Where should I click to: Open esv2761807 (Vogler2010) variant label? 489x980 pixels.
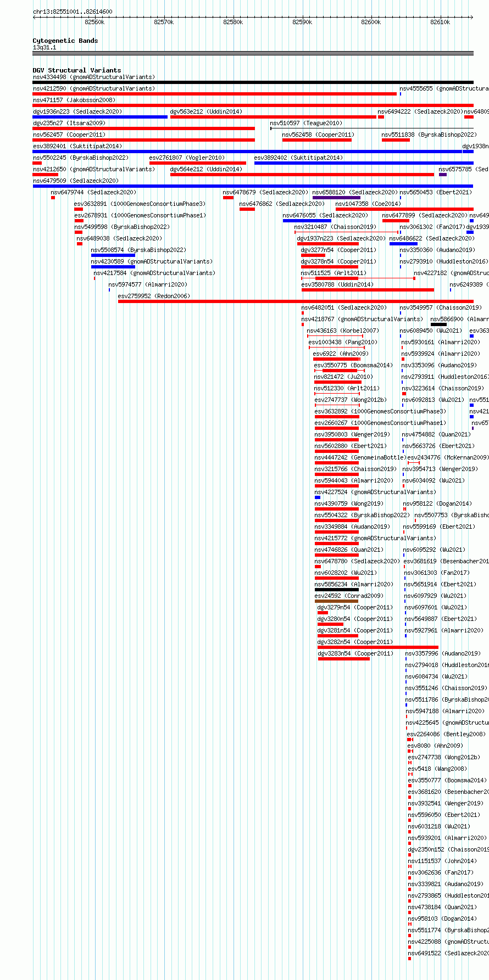[x=187, y=158]
